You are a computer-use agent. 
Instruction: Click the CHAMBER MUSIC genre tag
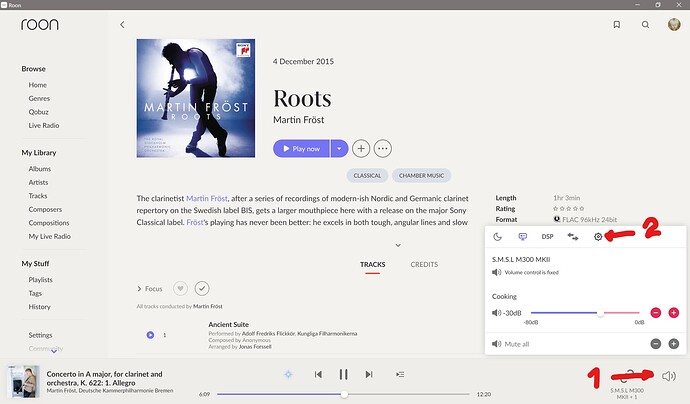point(421,176)
